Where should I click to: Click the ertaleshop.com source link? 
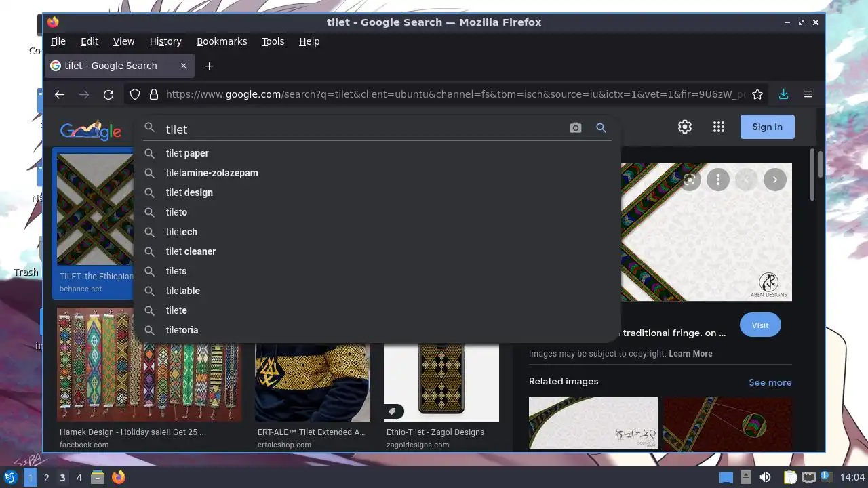(284, 445)
